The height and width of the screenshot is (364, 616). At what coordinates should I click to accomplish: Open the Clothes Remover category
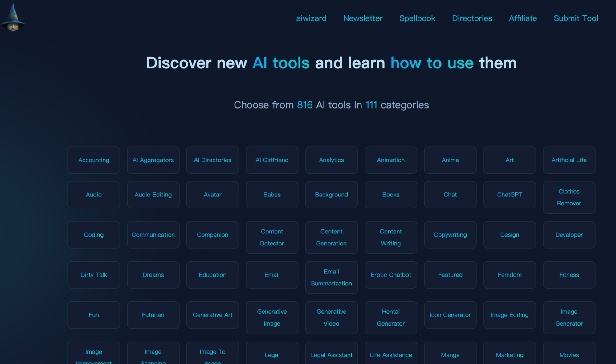[x=569, y=197]
